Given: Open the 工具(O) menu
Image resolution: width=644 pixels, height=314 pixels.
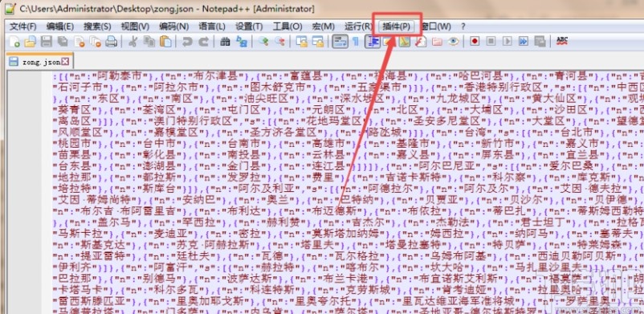Looking at the screenshot, I should (x=287, y=27).
